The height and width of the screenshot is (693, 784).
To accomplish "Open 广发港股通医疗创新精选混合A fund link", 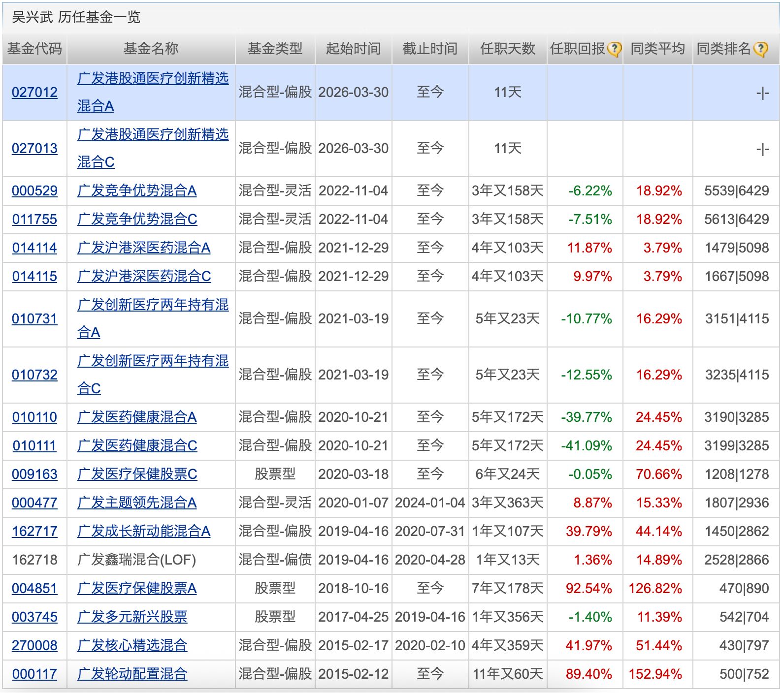I will pos(153,92).
